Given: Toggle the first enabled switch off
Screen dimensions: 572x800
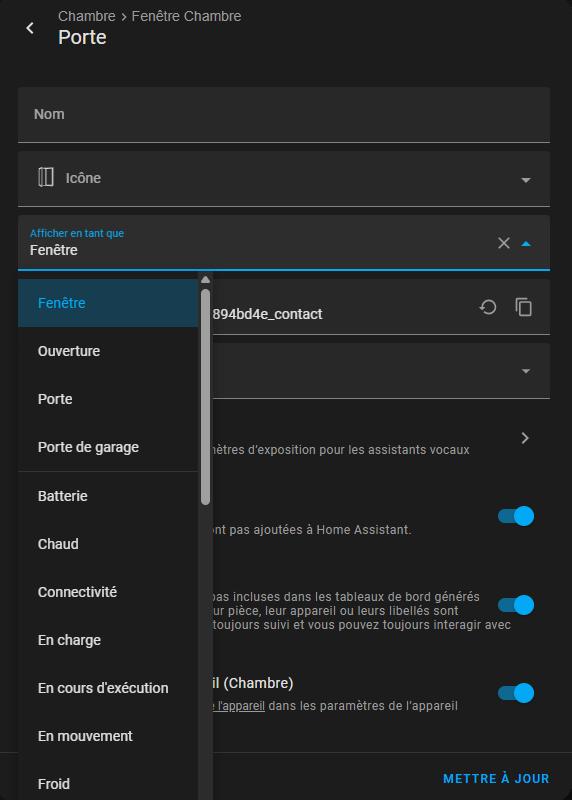Looking at the screenshot, I should pyautogui.click(x=516, y=516).
